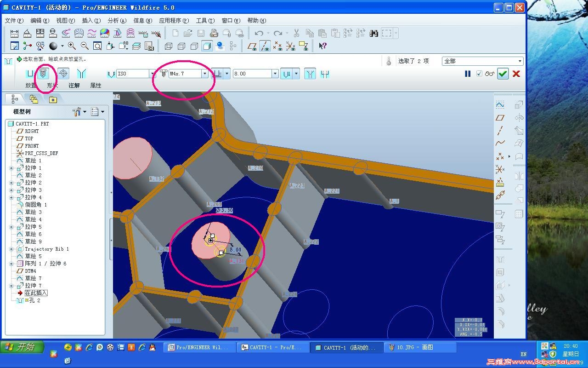Click the zoom out magnifier icon
Viewport: 588px width, 368px height.
pos(85,46)
